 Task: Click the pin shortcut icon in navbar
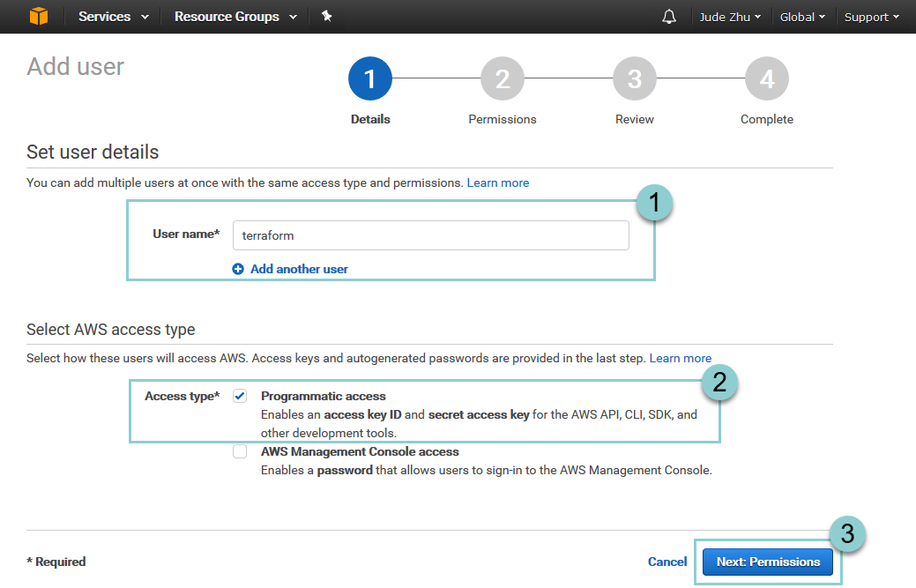326,17
